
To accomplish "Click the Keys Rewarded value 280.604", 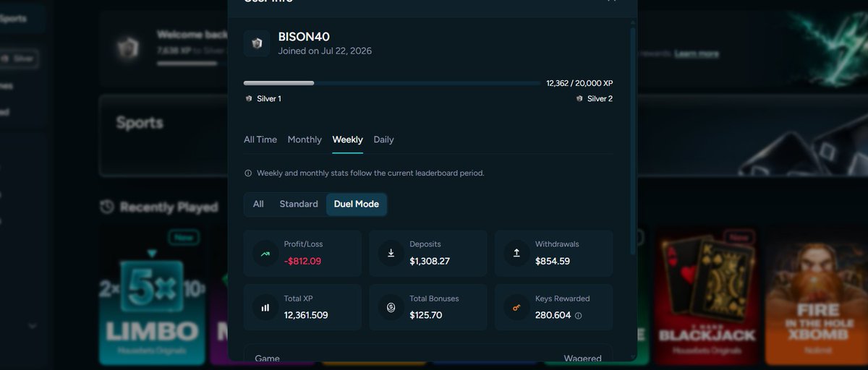I will 553,315.
